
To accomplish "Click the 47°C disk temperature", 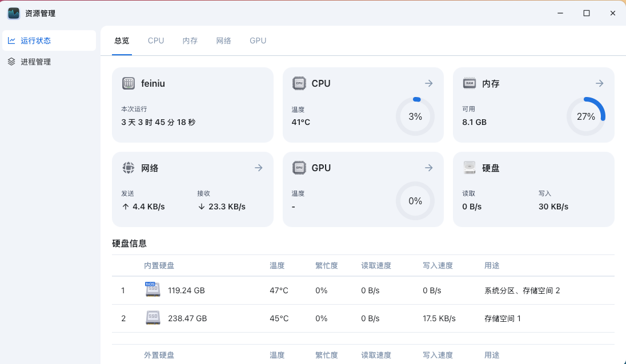I will click(x=279, y=290).
